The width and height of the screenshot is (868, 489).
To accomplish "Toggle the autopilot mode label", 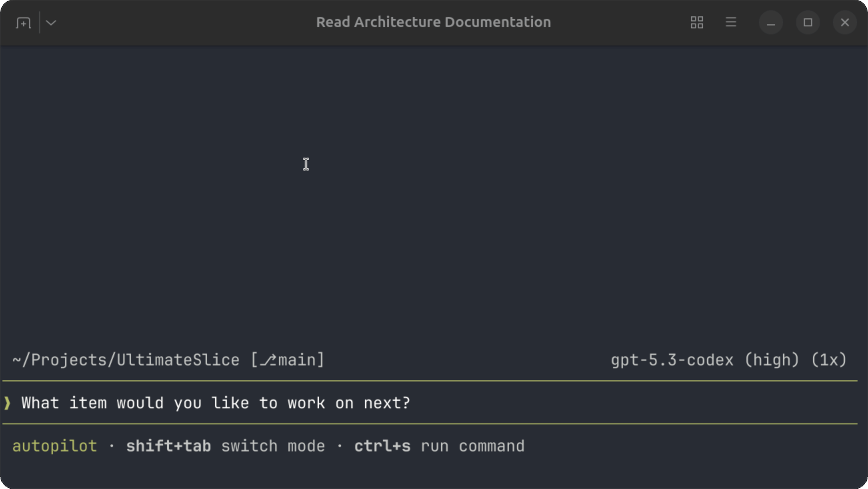I will 54,446.
